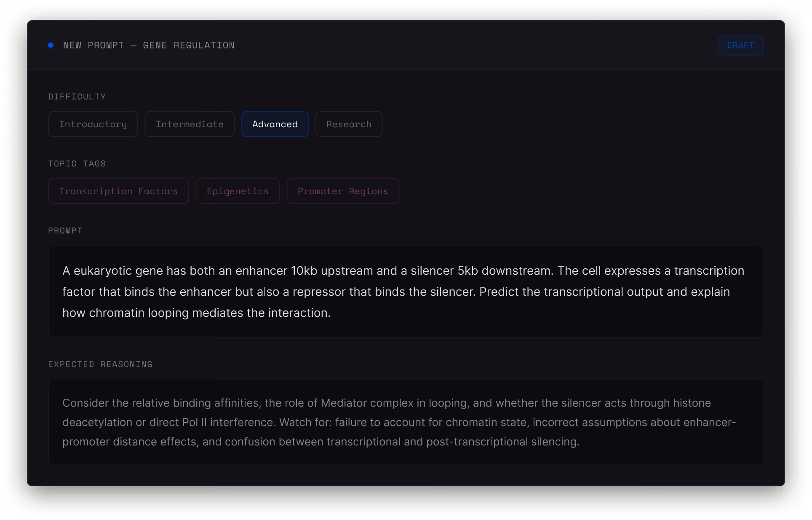This screenshot has width=812, height=520.
Task: Click the DIFFICULTY section label
Action: click(77, 96)
